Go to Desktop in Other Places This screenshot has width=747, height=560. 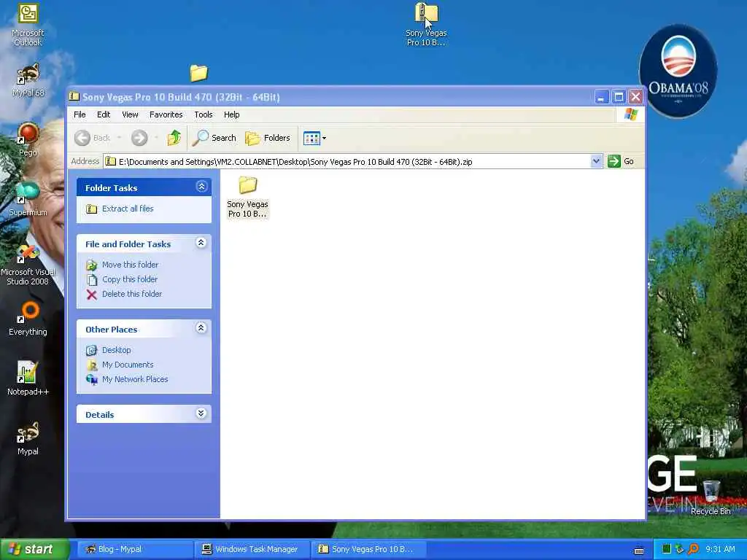point(116,350)
